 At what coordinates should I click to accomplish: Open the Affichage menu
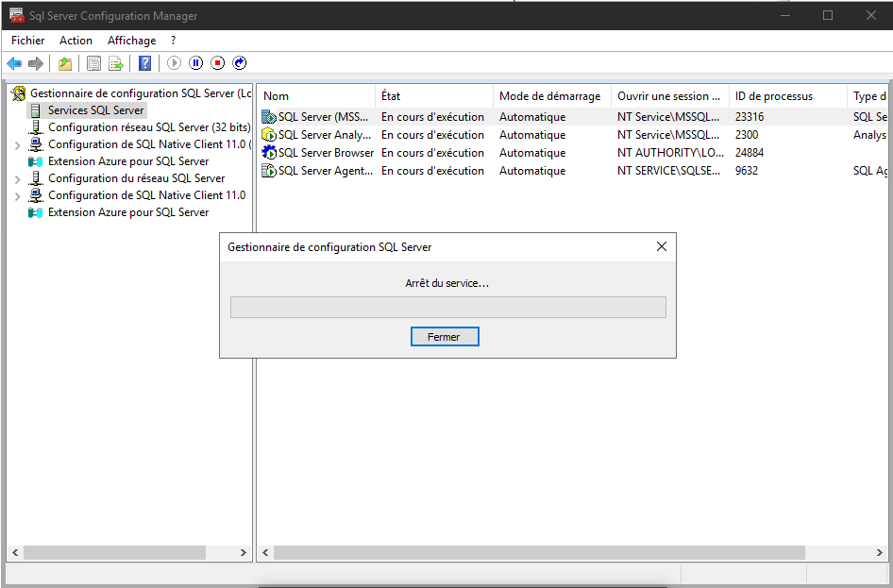(x=131, y=41)
